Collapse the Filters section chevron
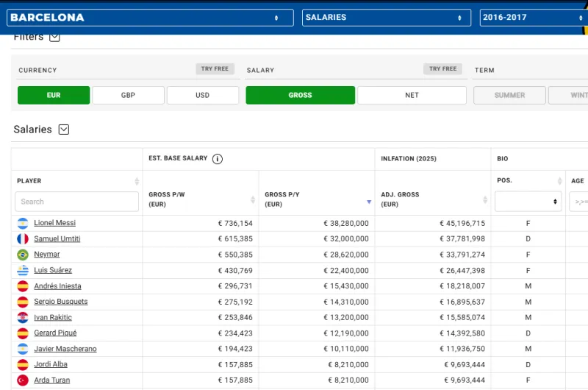Image resolution: width=588 pixels, height=390 pixels. click(x=54, y=37)
